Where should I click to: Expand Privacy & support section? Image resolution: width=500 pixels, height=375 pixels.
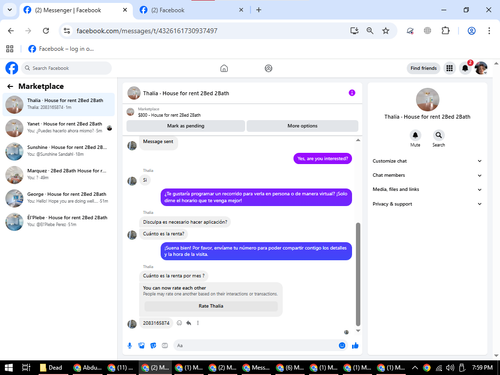click(427, 204)
